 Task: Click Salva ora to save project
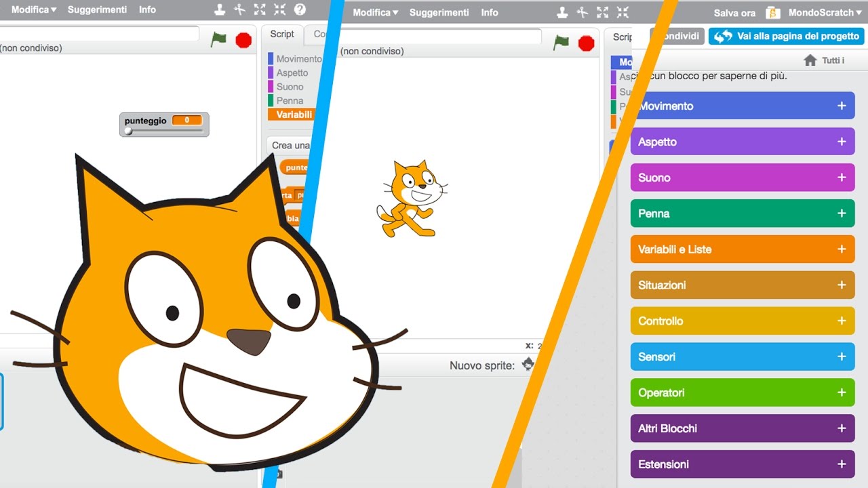(x=734, y=13)
